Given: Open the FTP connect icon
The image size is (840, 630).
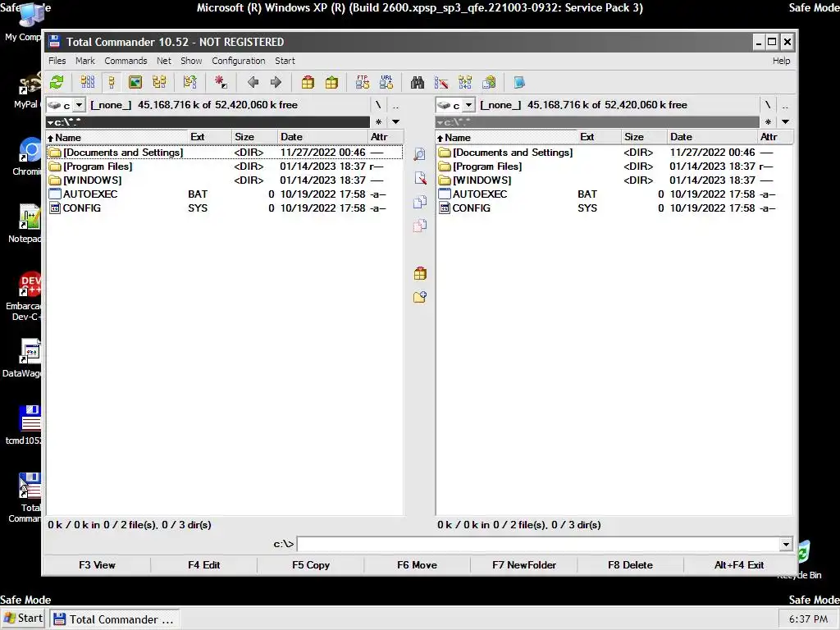Looking at the screenshot, I should (x=362, y=82).
